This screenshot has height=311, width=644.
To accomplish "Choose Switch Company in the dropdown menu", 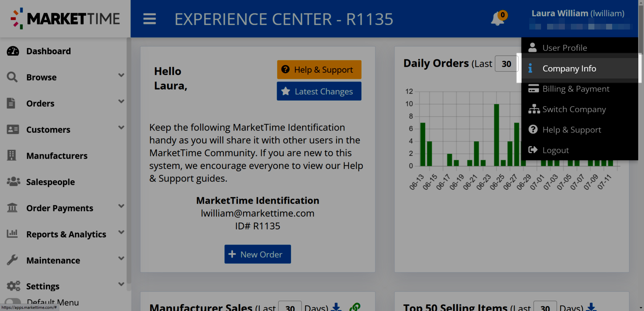I will pos(574,109).
